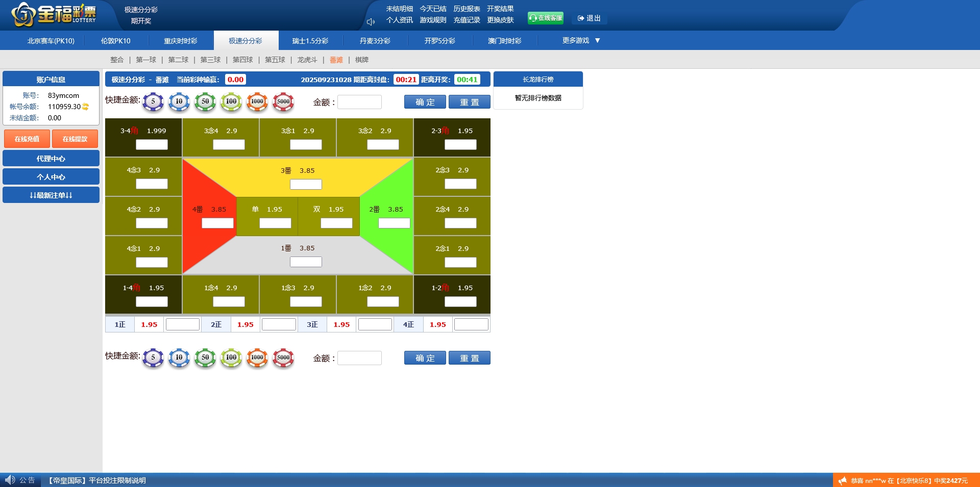The image size is (980, 487).
Task: Click the bottom 10 blue chip
Action: 179,358
